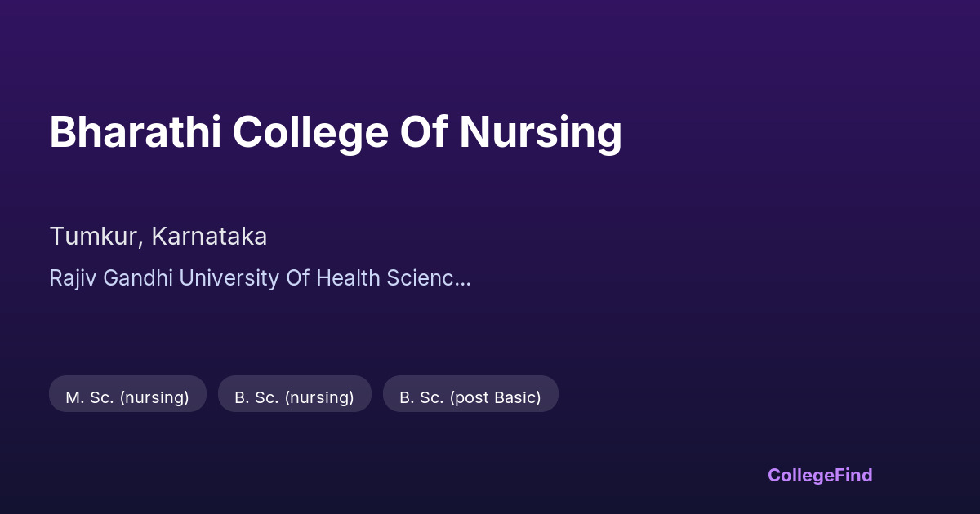Choose the B. Sc. (nursing) course chip
The image size is (980, 514).
tap(294, 397)
